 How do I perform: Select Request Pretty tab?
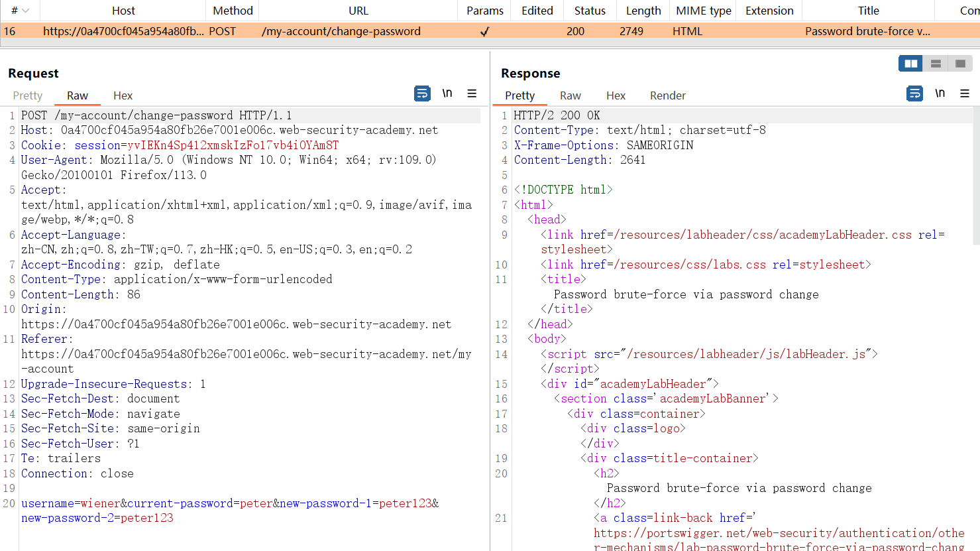tap(27, 95)
